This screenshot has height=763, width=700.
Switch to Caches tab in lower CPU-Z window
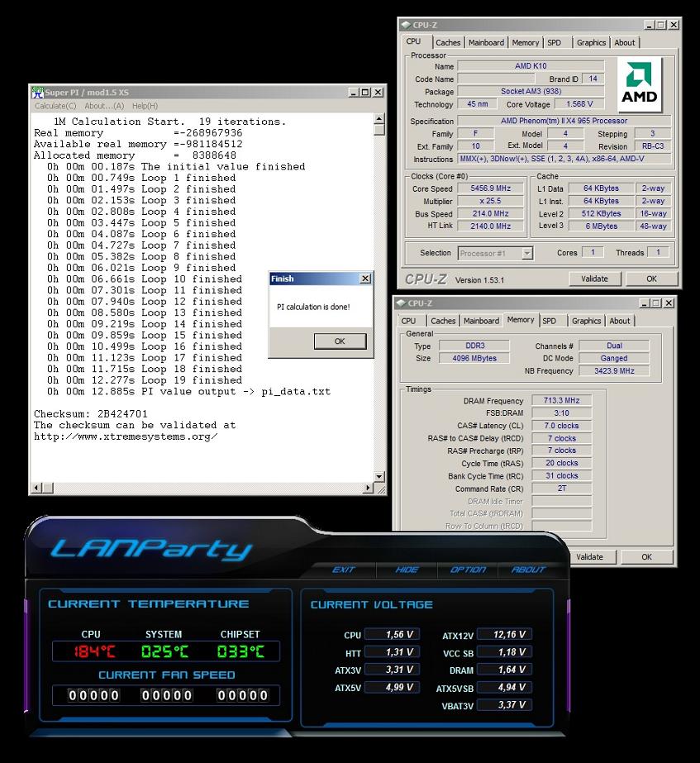pyautogui.click(x=443, y=321)
